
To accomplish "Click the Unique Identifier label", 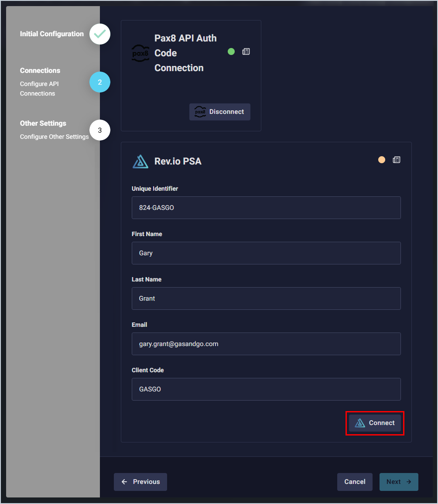I will (x=155, y=189).
